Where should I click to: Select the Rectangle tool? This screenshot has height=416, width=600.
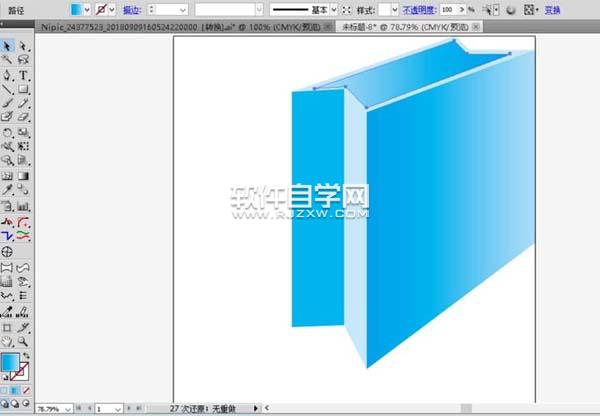pos(23,89)
